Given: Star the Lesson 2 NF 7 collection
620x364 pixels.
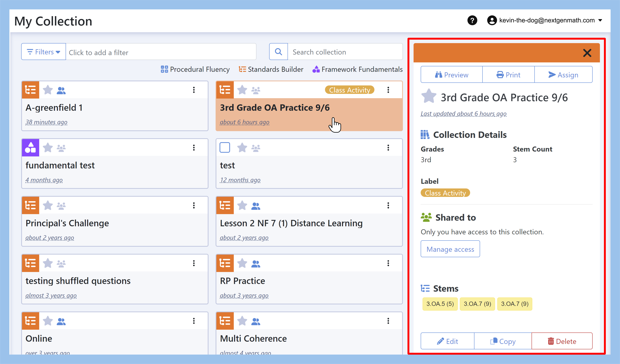Looking at the screenshot, I should click(242, 205).
